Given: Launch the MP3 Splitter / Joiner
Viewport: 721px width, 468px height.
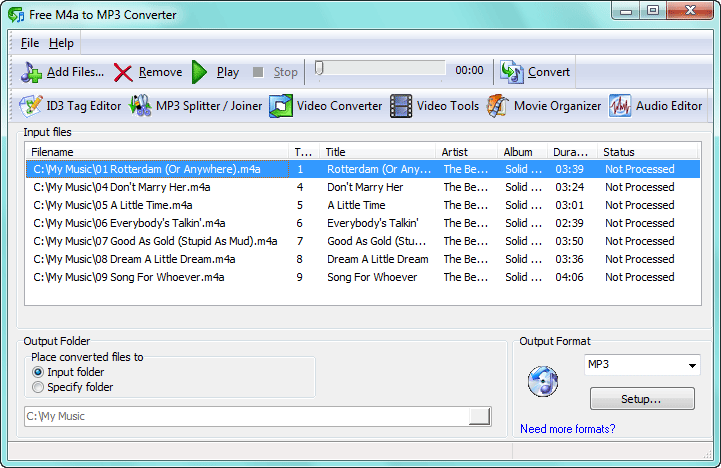Looking at the screenshot, I should (x=195, y=106).
